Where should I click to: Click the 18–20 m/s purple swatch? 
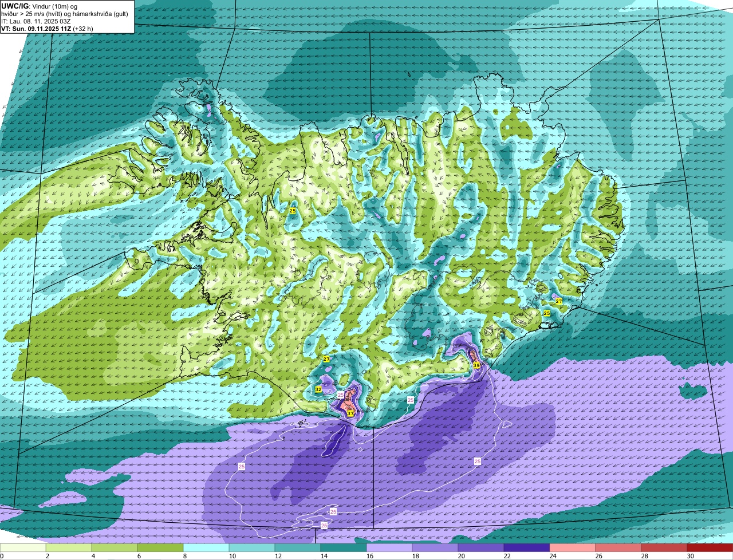coord(435,547)
